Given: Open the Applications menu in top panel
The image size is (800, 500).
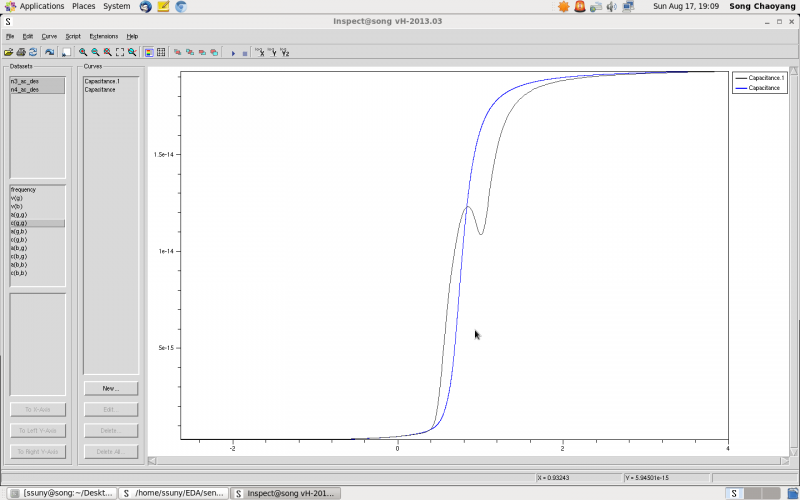Looking at the screenshot, I should (41, 6).
